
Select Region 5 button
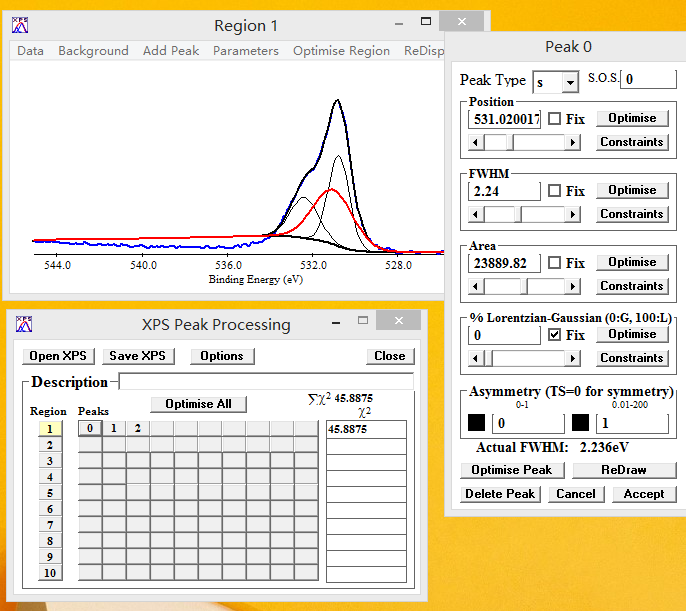pyautogui.click(x=50, y=493)
